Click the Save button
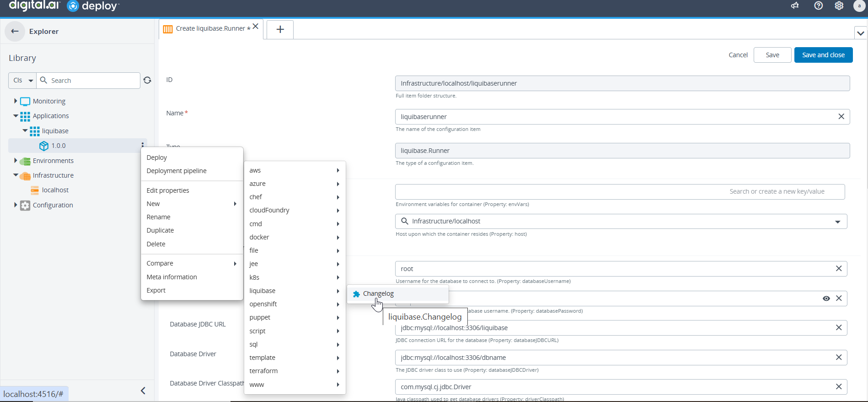This screenshot has width=868, height=402. point(772,55)
